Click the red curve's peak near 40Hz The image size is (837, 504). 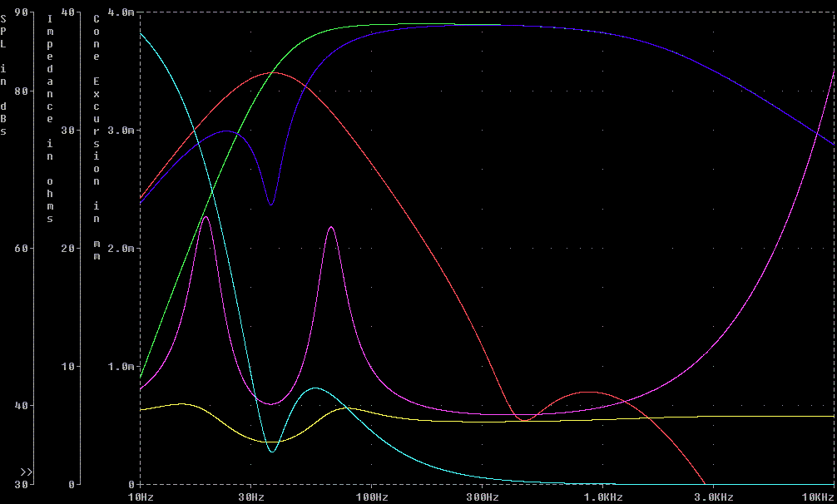click(272, 72)
